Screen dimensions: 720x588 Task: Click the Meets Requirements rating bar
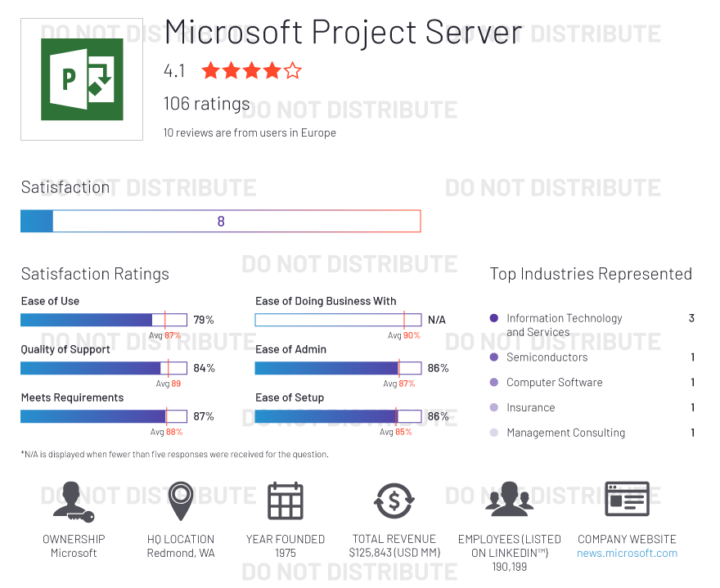104,416
